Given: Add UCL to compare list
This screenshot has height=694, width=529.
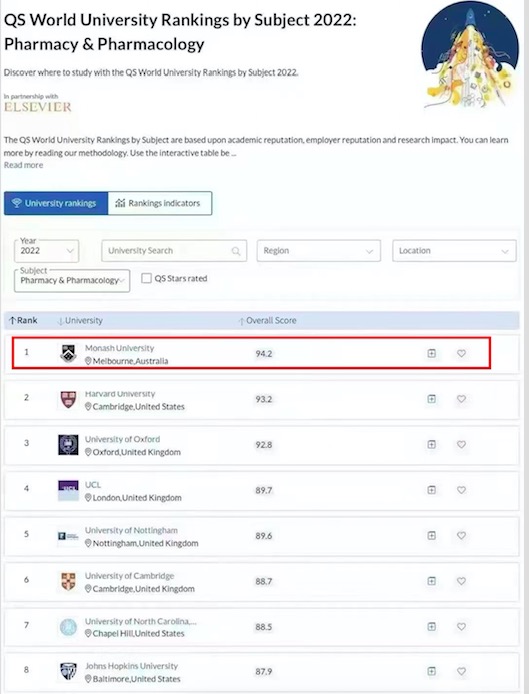Looking at the screenshot, I should click(x=432, y=490).
